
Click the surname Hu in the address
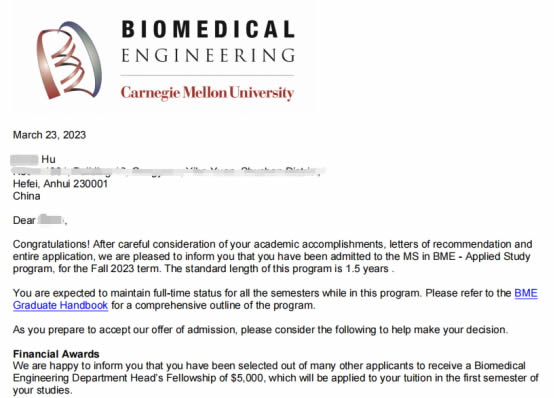(48, 159)
